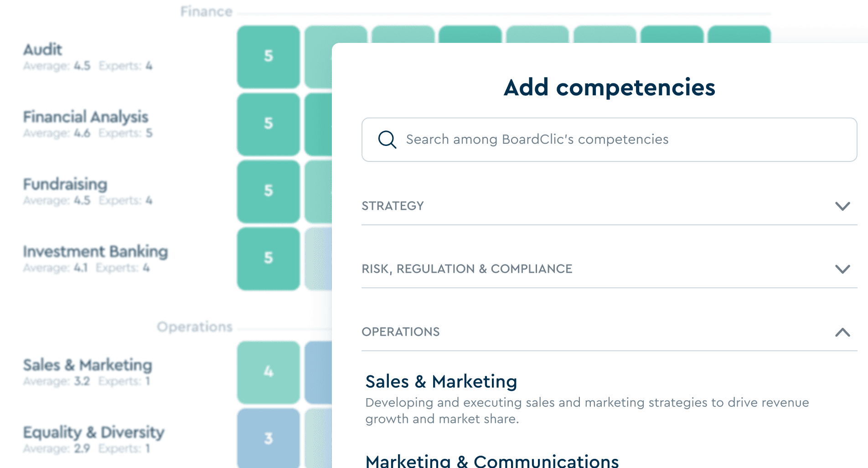Search among BoardClic's competencies field
The width and height of the screenshot is (868, 468).
[x=609, y=140]
